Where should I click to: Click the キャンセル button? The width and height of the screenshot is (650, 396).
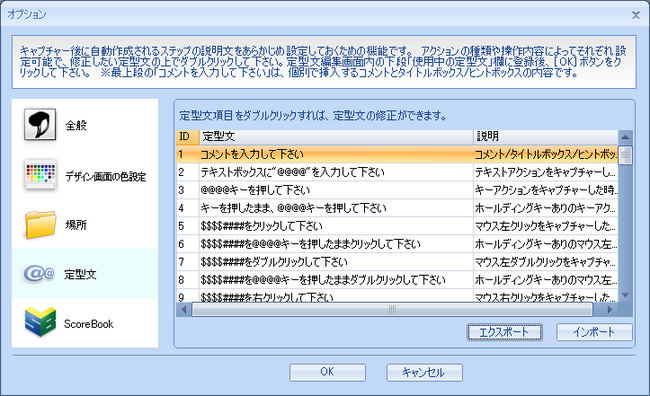pos(424,372)
